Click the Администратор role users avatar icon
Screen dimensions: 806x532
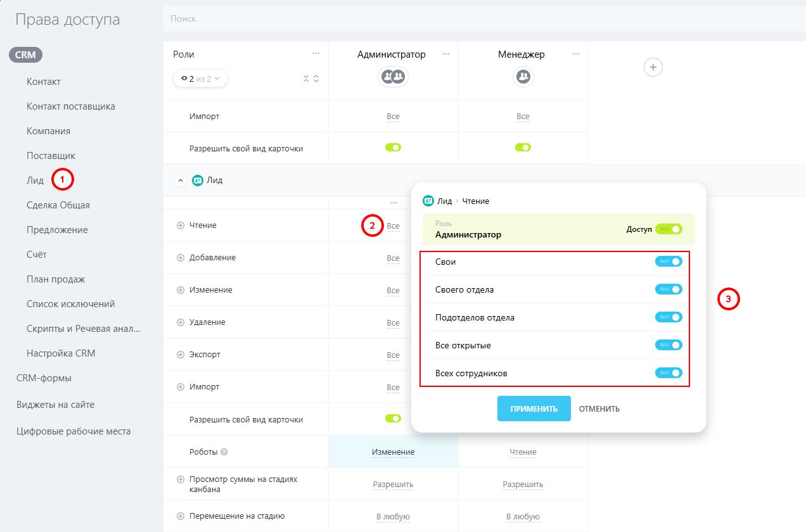393,77
